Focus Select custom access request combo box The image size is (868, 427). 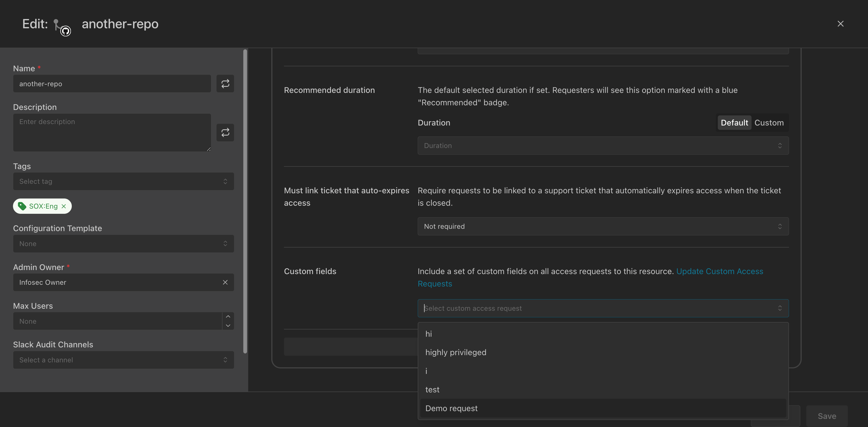pos(603,308)
